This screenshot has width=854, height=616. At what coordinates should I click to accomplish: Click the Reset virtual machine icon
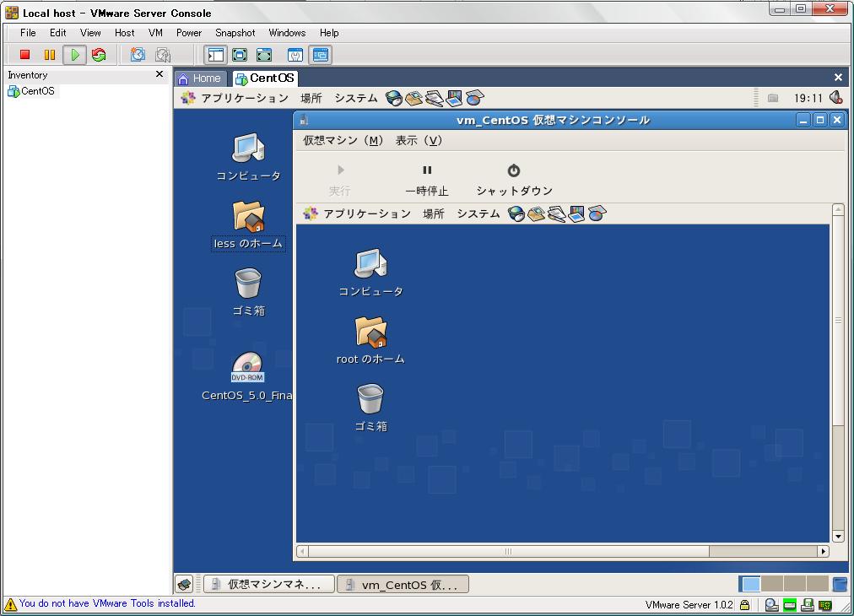(99, 55)
